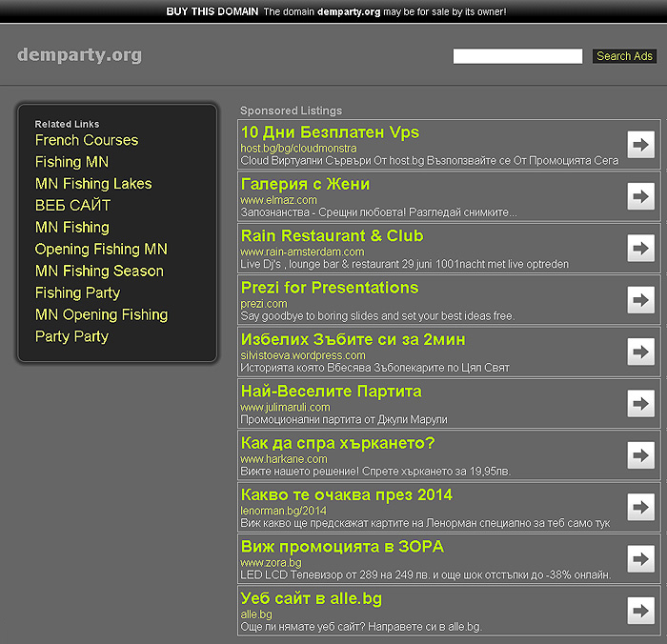Click description 'Вижте нашето решение!'
Viewport: 667px width, 644px height.
coord(375,472)
